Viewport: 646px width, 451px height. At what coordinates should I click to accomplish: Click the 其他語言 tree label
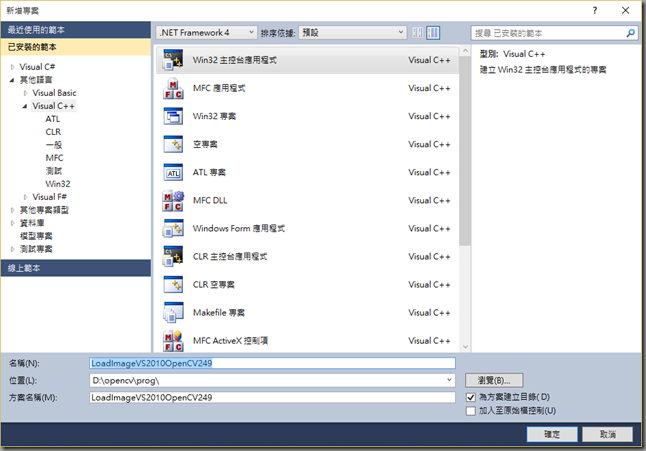point(36,80)
